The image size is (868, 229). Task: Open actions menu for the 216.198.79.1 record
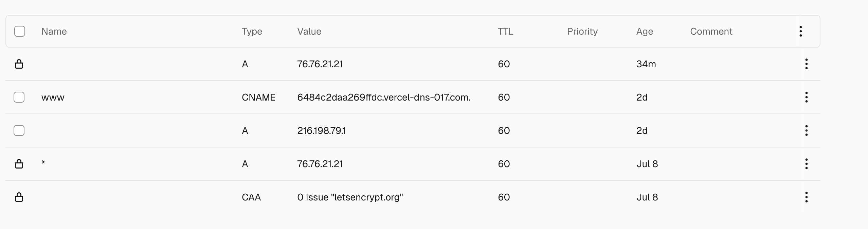coord(806,130)
